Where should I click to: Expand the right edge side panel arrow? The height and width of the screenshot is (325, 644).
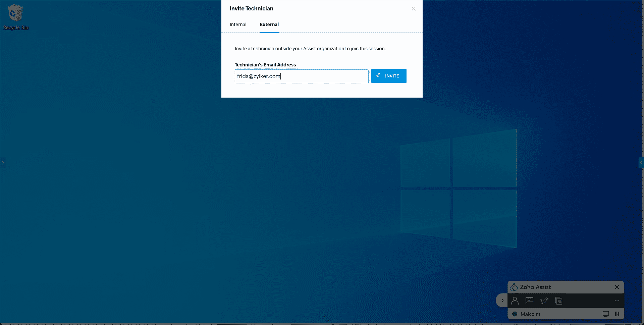[x=641, y=163]
